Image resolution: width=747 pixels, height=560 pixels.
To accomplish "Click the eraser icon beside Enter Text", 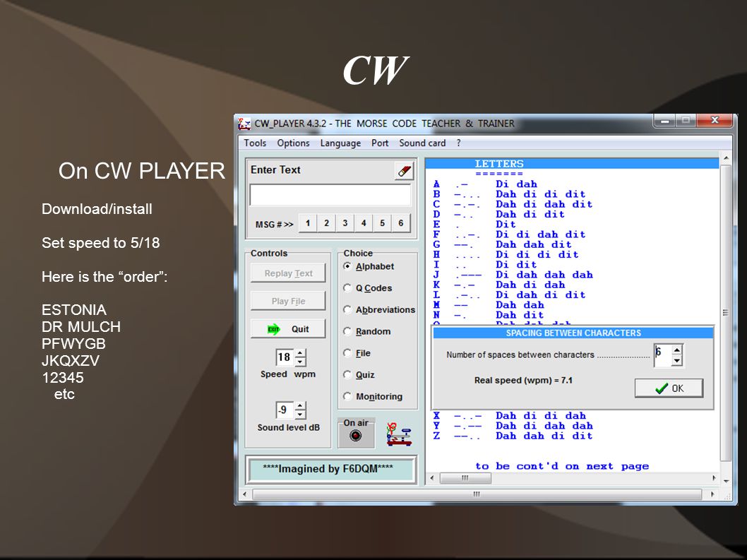I will pos(404,171).
